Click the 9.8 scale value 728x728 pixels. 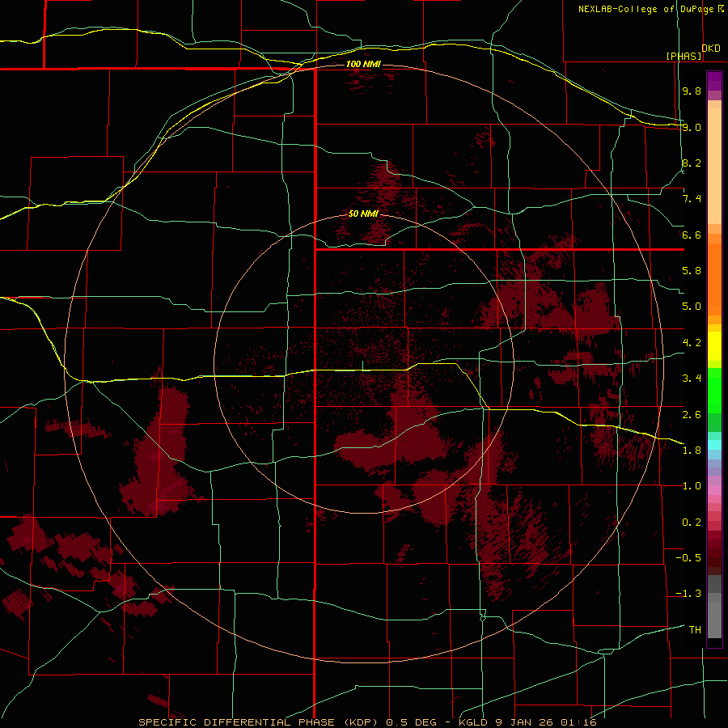coord(692,91)
